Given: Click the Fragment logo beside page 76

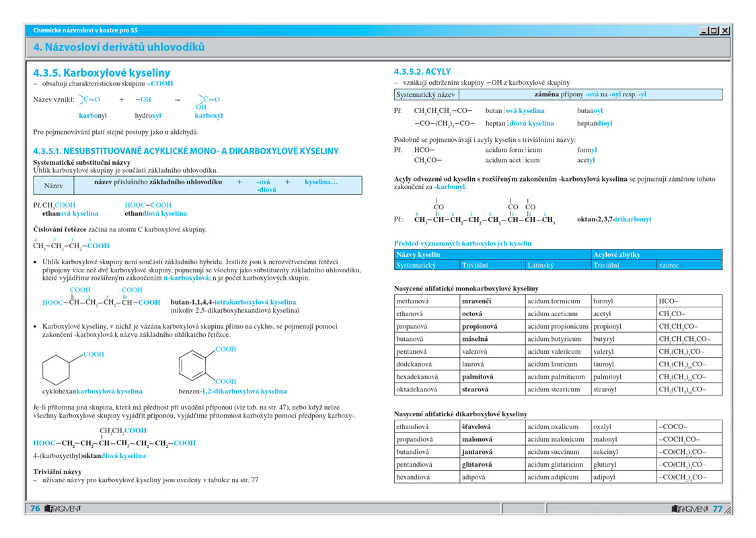Looking at the screenshot, I should tap(63, 509).
